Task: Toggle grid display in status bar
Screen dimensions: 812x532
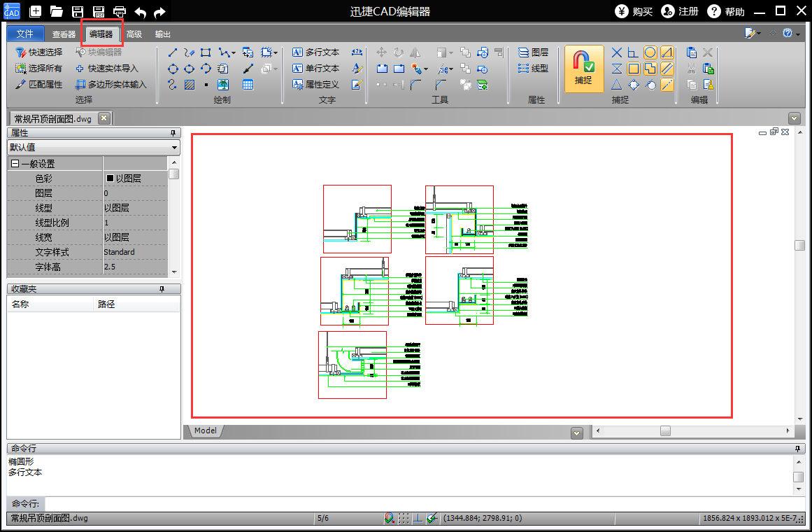Action: point(404,519)
